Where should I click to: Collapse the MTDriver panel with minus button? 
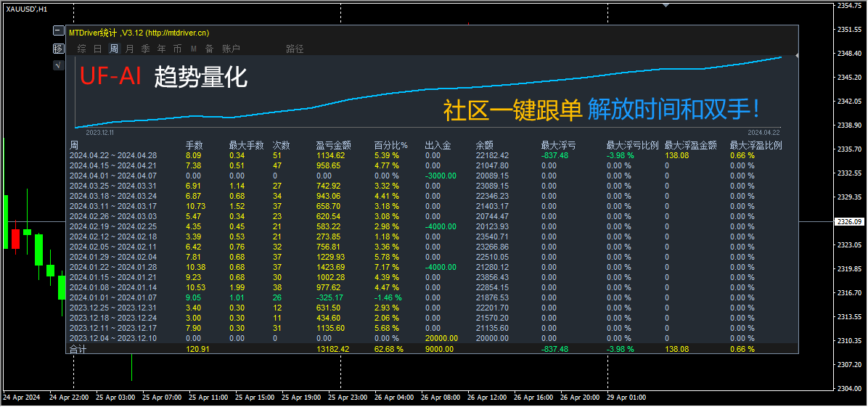pos(59,31)
